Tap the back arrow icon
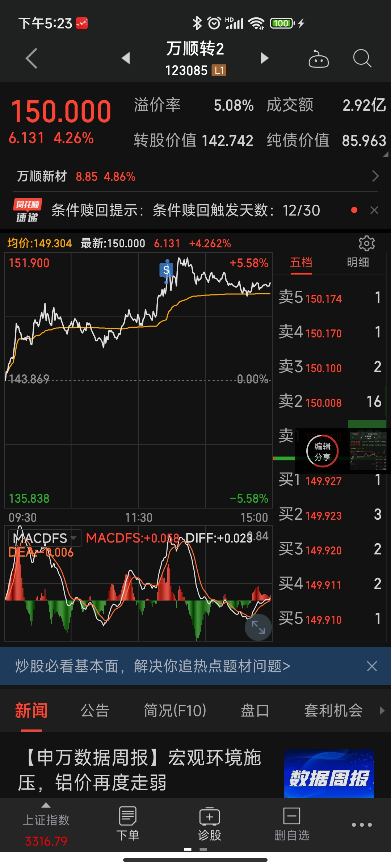391x868 pixels. 32,58
